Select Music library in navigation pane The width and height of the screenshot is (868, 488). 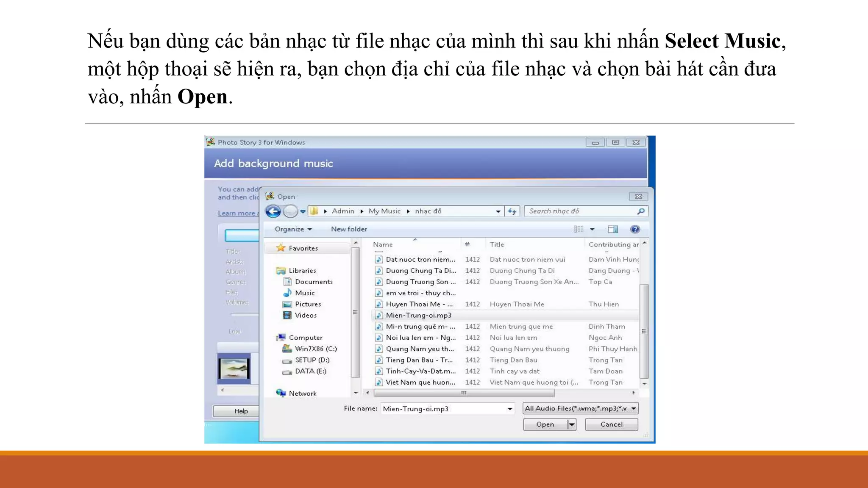coord(304,293)
